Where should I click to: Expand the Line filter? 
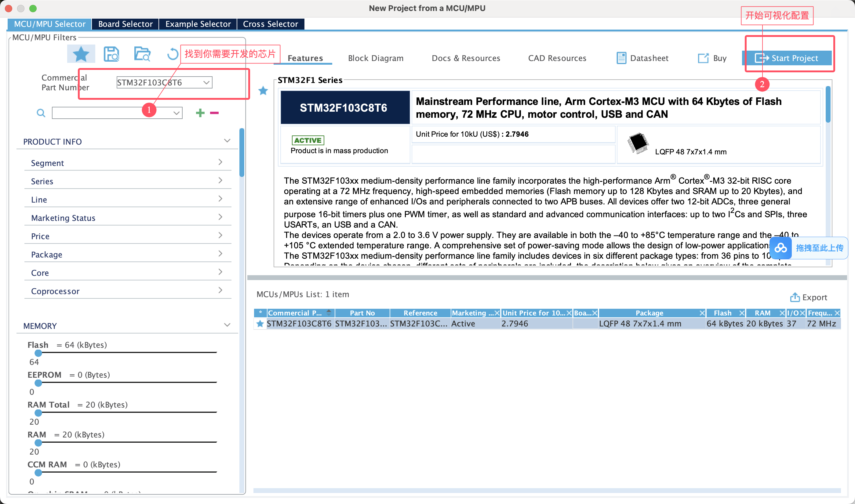click(220, 199)
